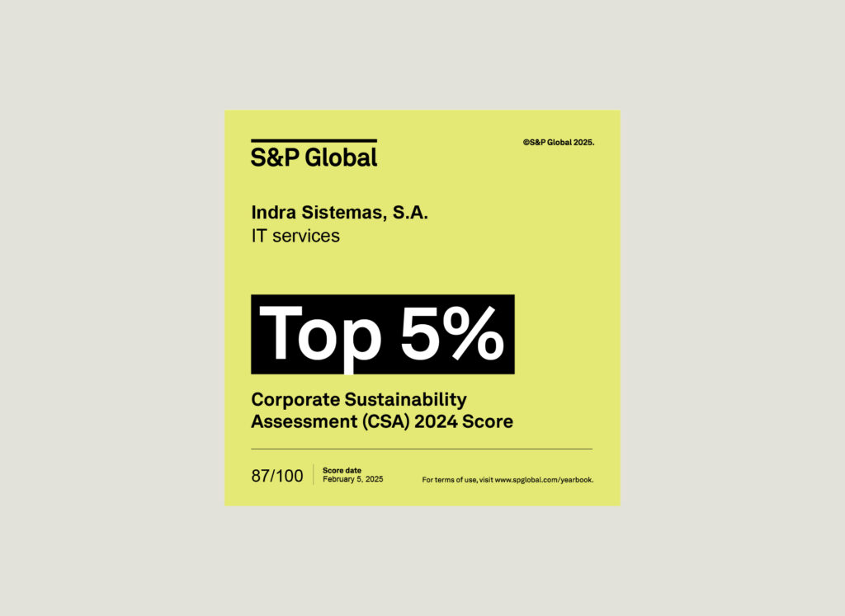Image resolution: width=845 pixels, height=616 pixels.
Task: Click the gray outer background
Action: [x=107, y=305]
